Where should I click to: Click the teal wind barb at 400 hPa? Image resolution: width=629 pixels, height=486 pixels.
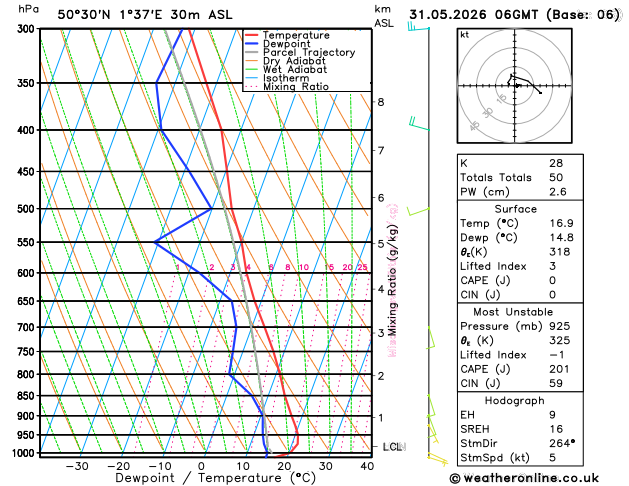click(419, 124)
